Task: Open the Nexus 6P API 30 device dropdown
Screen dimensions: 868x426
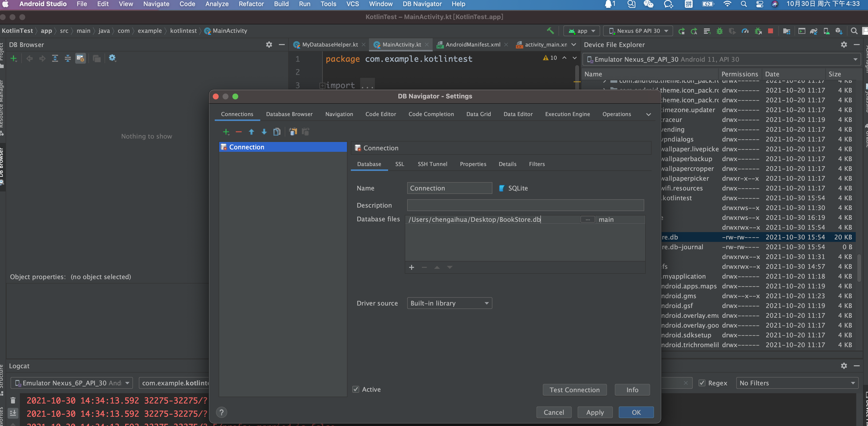Action: tap(638, 31)
